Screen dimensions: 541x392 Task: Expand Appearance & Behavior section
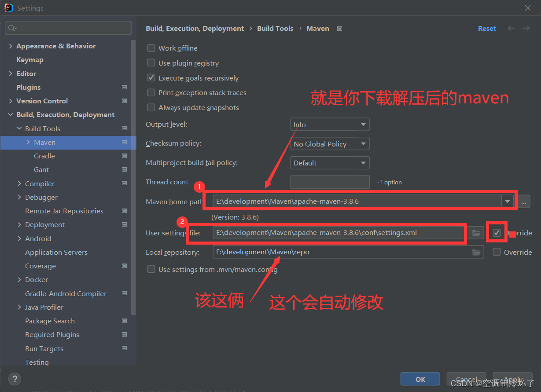coord(11,46)
